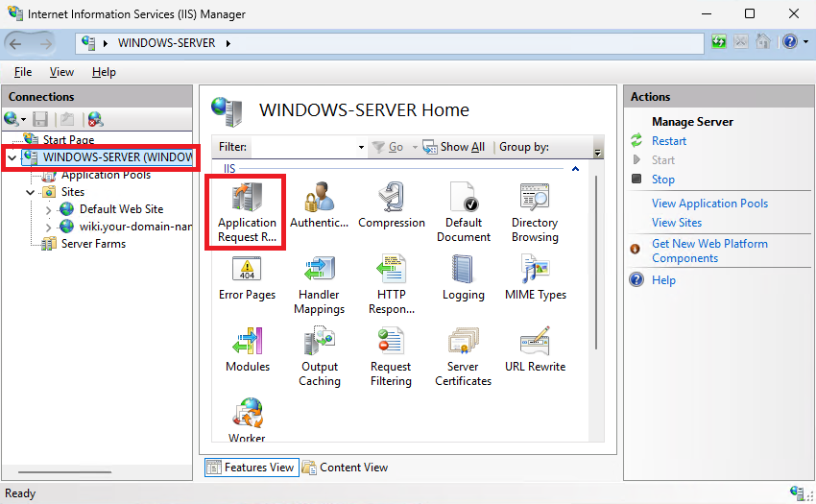Open the Handler Mappings feature
The height and width of the screenshot is (504, 816).
(319, 285)
